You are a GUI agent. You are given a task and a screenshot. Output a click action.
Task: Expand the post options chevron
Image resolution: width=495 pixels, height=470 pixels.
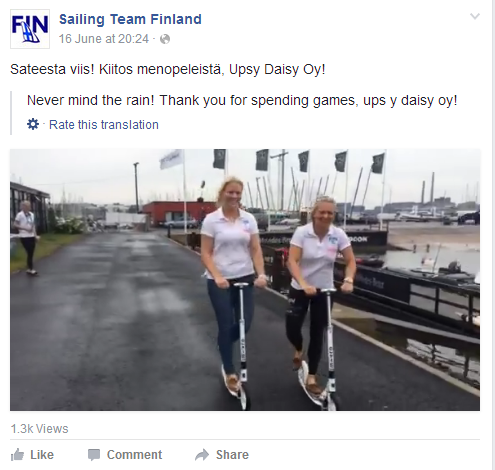click(x=475, y=16)
